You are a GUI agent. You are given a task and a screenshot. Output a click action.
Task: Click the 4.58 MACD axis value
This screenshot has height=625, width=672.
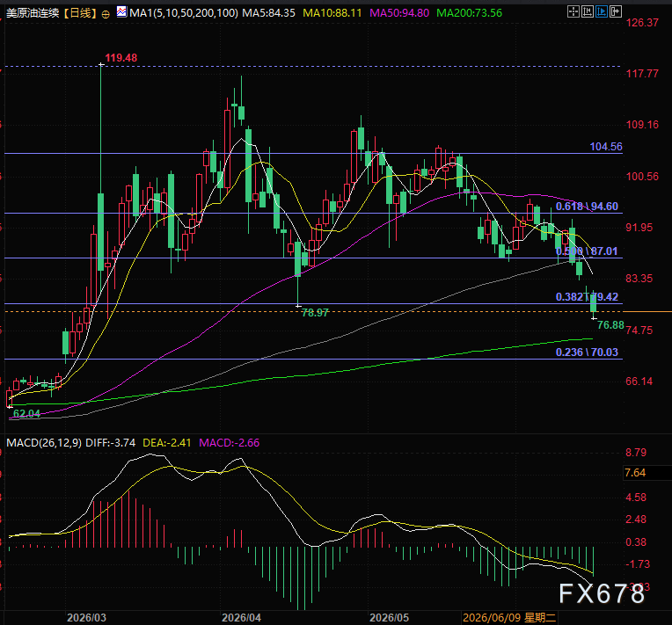636,498
